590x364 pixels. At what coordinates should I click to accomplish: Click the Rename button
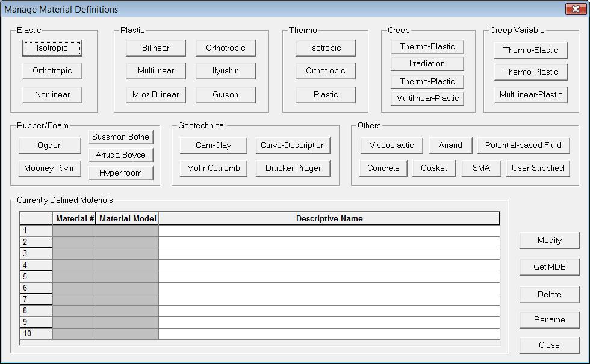(549, 320)
